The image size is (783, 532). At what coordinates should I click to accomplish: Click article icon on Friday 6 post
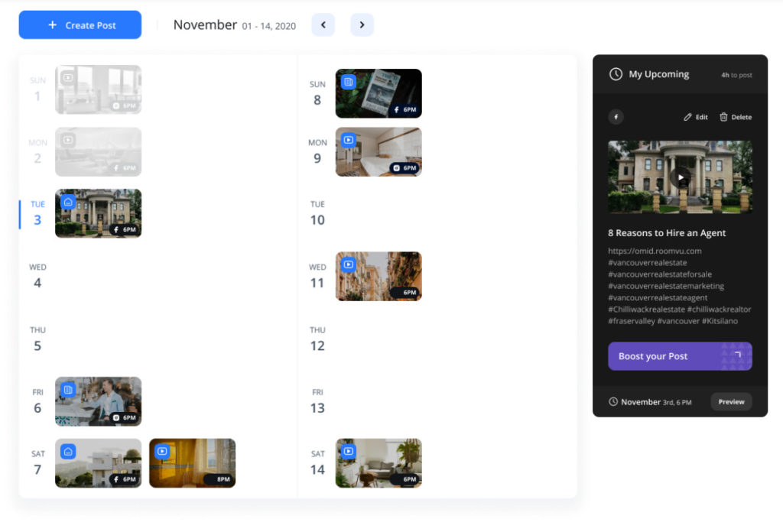tap(68, 390)
